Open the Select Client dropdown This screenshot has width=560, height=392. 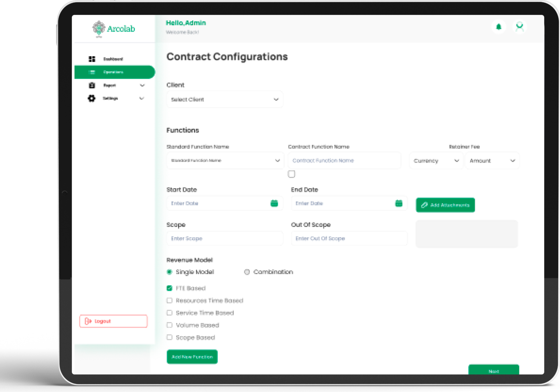(225, 100)
